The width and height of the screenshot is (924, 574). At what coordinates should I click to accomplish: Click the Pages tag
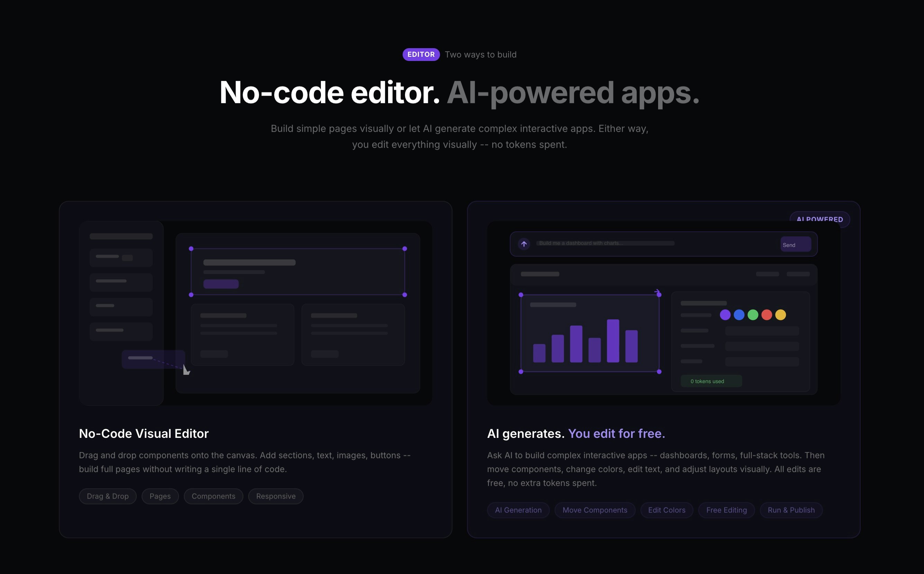click(x=160, y=496)
